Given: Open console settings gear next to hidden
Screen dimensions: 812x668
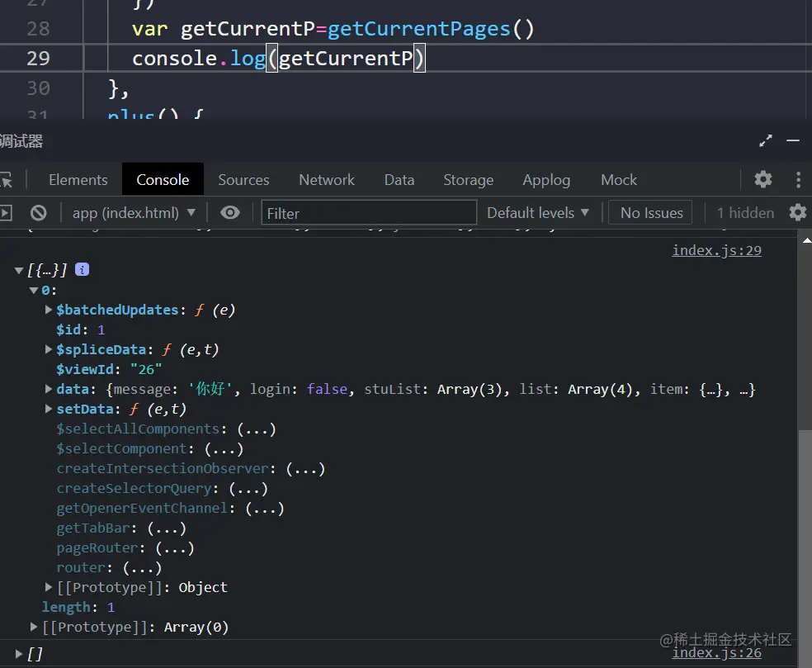Looking at the screenshot, I should (x=797, y=212).
